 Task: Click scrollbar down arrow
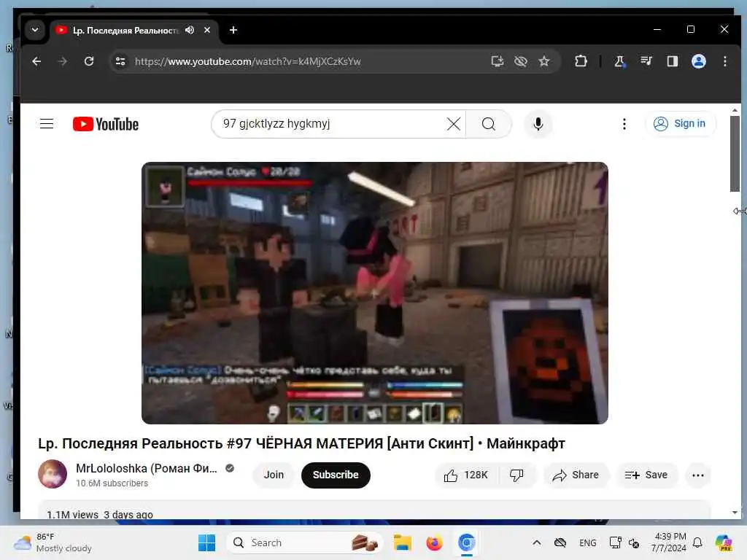(x=735, y=513)
